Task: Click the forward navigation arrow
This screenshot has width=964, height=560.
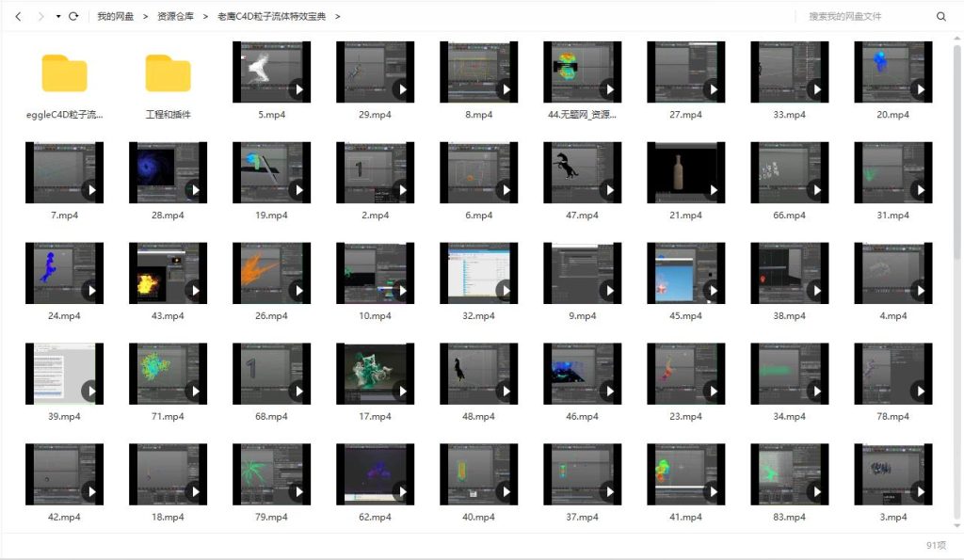Action: pos(40,17)
